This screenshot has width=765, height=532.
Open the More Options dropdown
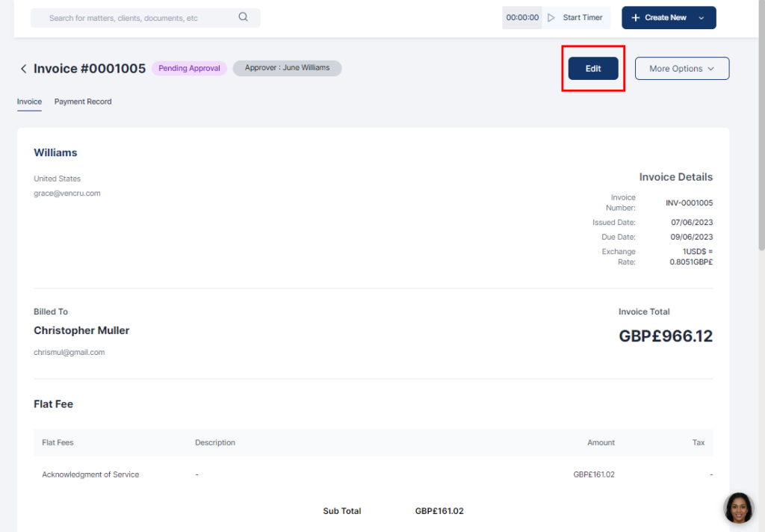point(681,69)
